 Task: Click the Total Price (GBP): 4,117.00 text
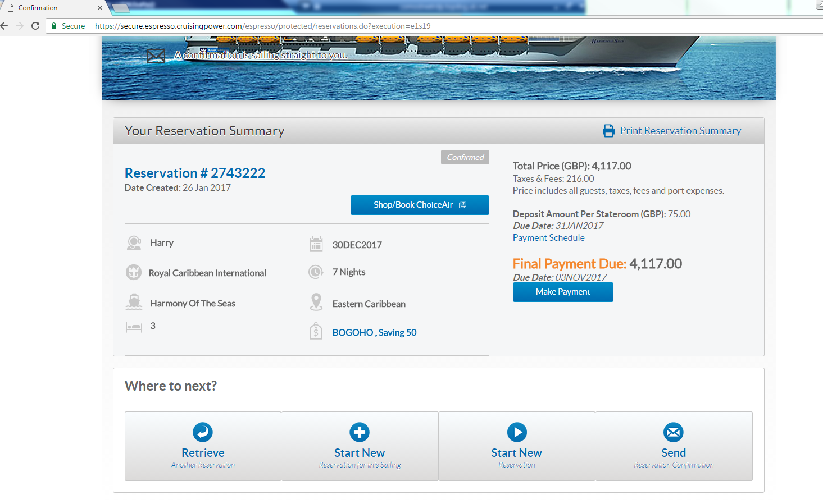(572, 166)
